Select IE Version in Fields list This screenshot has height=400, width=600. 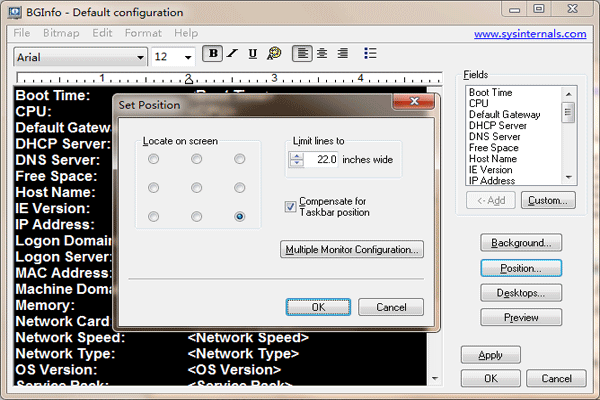point(491,170)
